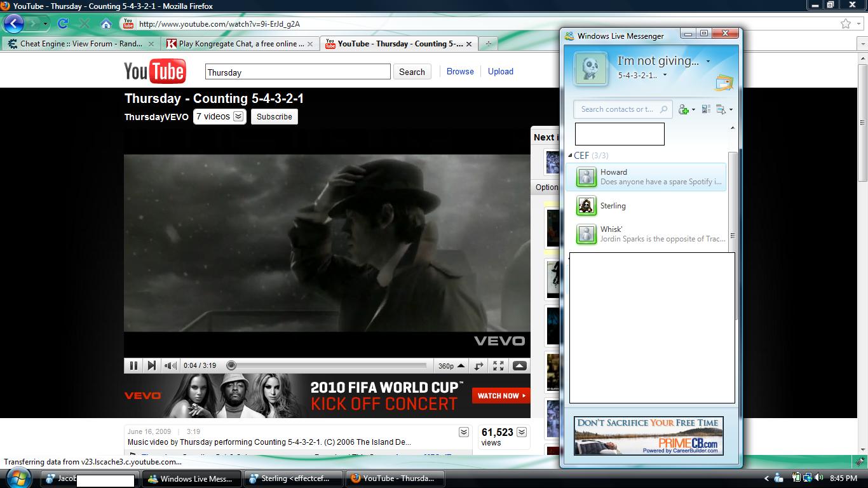This screenshot has height=488, width=868.
Task: Go forward with Firefox forward arrow
Action: pos(33,24)
